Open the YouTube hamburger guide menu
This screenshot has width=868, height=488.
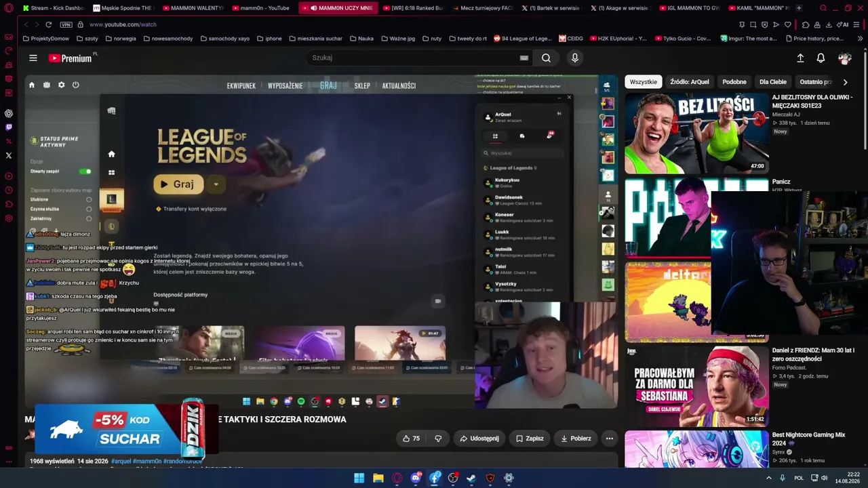point(33,58)
